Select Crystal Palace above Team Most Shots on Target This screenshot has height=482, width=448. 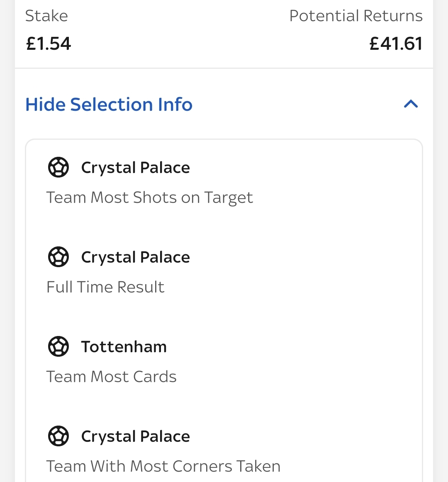[x=135, y=168]
